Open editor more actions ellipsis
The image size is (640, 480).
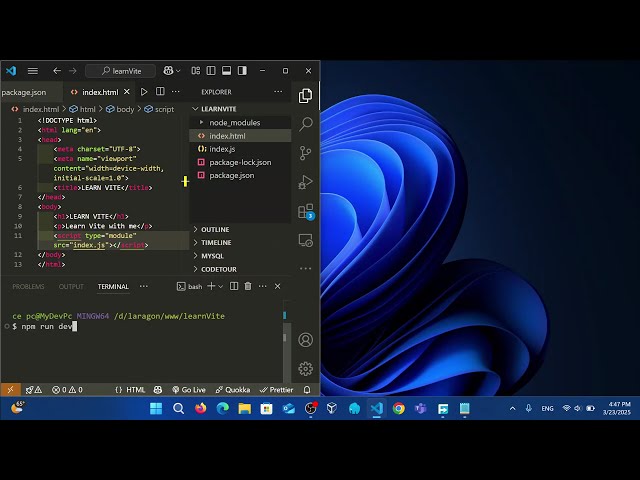[x=176, y=92]
